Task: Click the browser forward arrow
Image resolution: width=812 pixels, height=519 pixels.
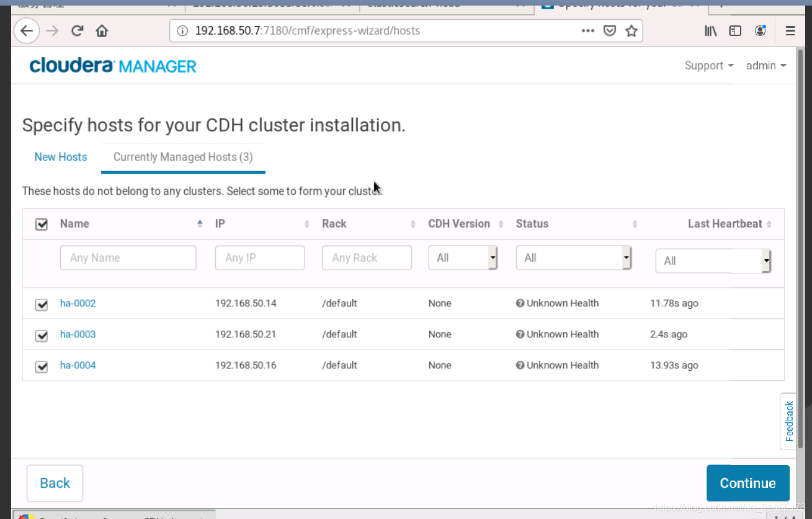Action: pos(52,30)
